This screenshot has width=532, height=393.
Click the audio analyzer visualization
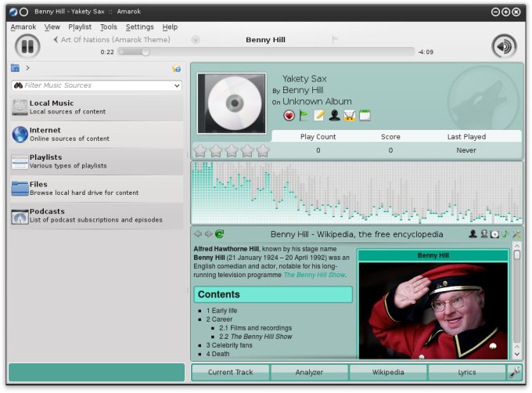[357, 193]
